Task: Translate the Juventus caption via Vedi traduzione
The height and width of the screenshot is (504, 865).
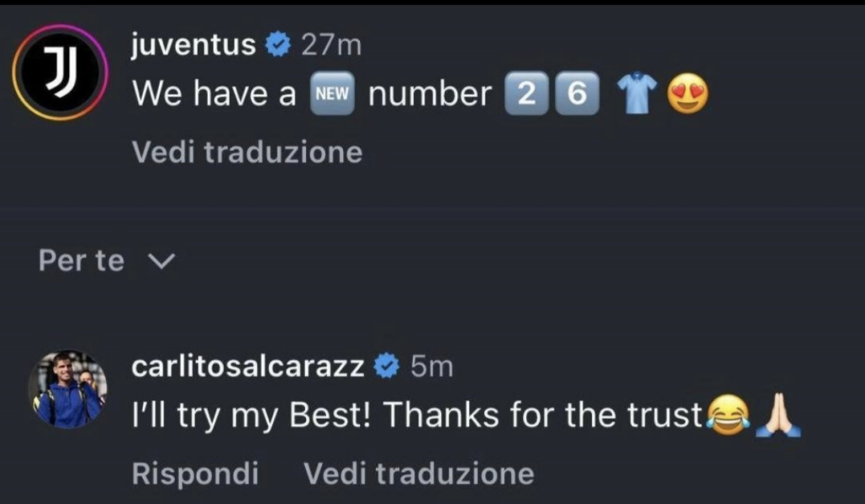Action: (247, 152)
